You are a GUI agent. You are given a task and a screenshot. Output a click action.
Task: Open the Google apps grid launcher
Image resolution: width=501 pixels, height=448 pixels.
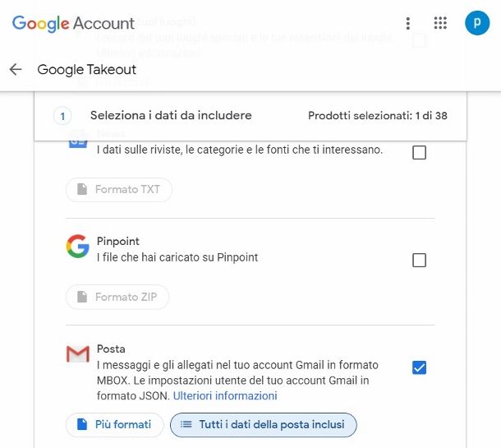(x=440, y=24)
